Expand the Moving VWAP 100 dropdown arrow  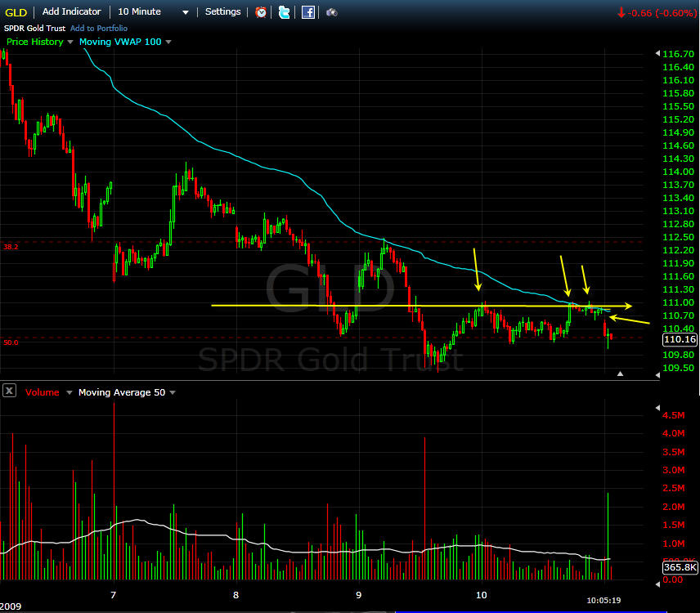168,42
